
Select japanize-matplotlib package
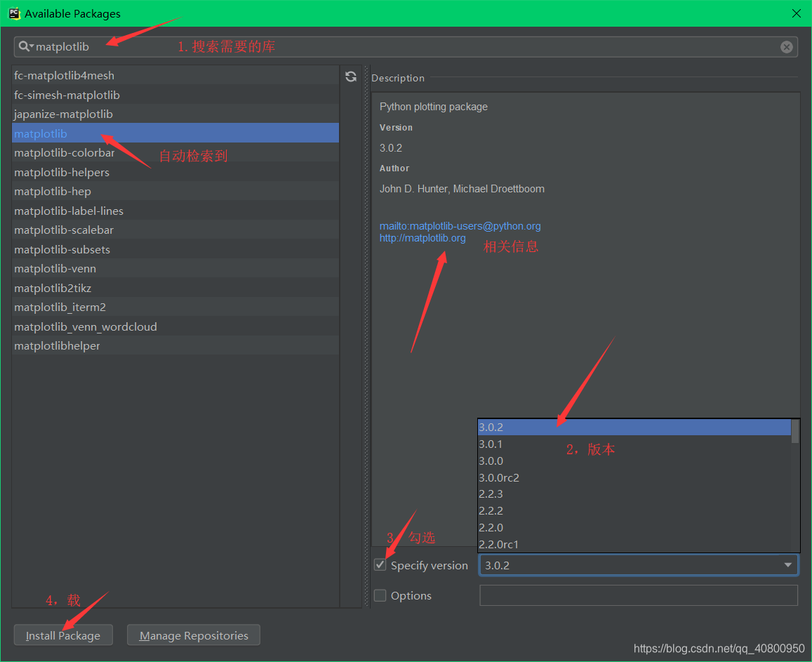175,114
